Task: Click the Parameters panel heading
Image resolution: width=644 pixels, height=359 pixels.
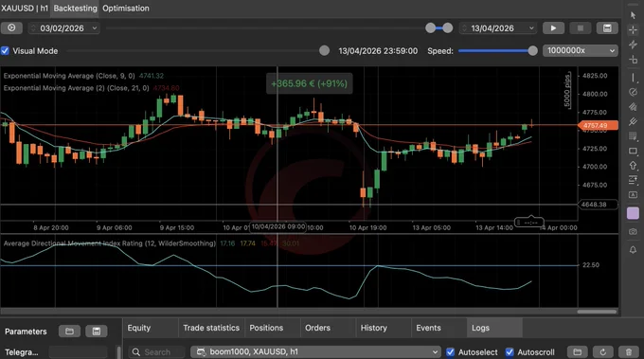Action: pos(26,332)
